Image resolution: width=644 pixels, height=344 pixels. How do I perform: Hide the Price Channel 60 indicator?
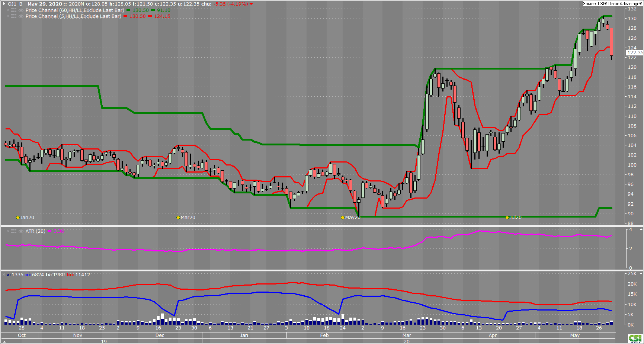pyautogui.click(x=21, y=10)
